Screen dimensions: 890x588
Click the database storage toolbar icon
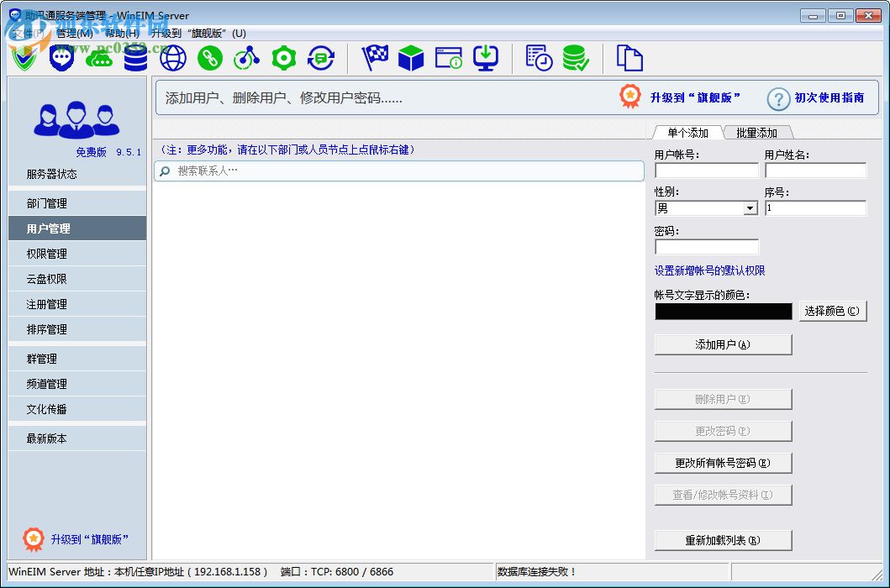pos(135,58)
